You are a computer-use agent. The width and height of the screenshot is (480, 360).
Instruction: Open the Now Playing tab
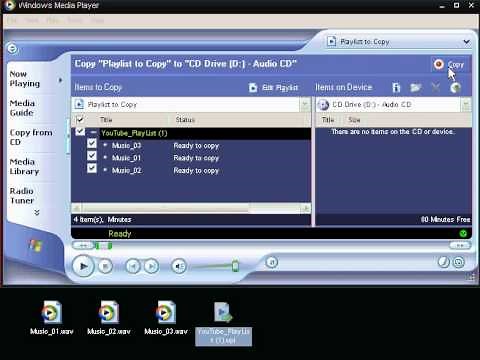click(x=25, y=79)
